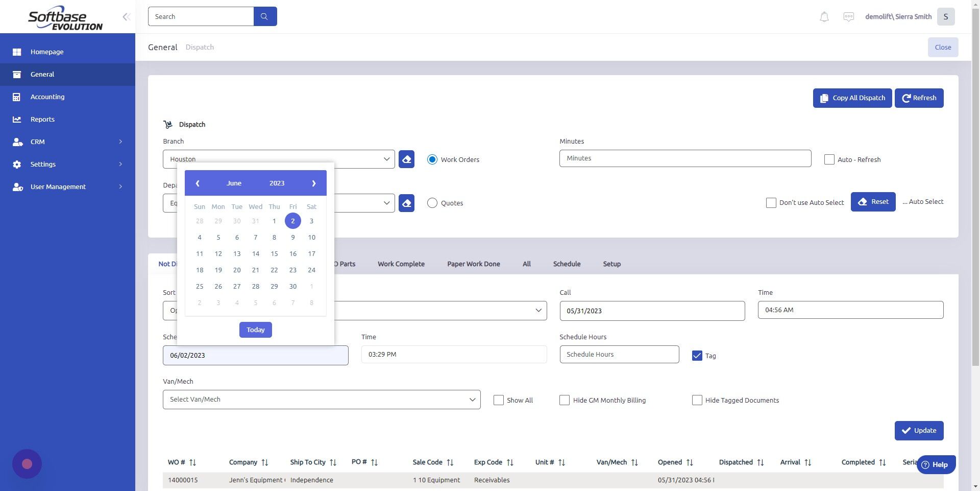980x491 pixels.
Task: Select June 15 in the calendar
Action: pyautogui.click(x=274, y=253)
